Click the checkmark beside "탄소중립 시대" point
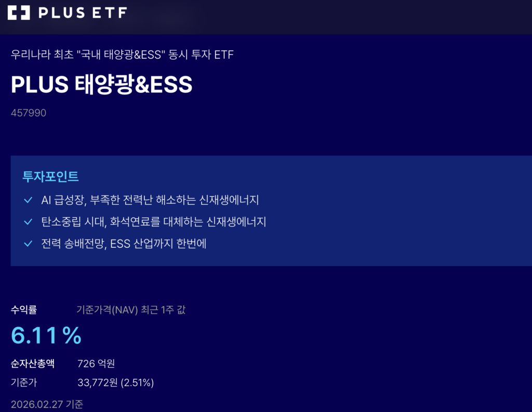 click(29, 222)
